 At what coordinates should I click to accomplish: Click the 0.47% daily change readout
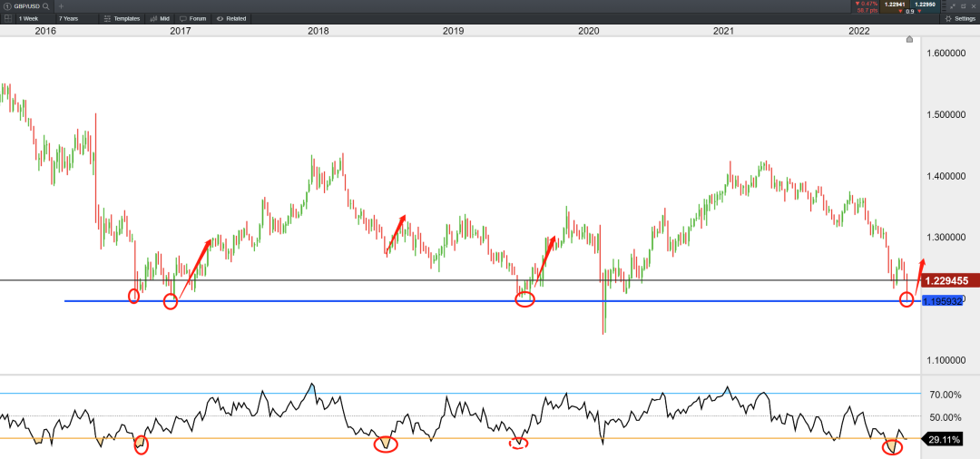[867, 4]
